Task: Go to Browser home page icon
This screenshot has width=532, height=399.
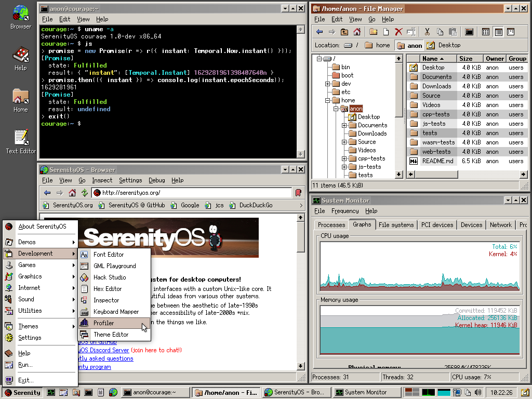Action: coord(72,193)
